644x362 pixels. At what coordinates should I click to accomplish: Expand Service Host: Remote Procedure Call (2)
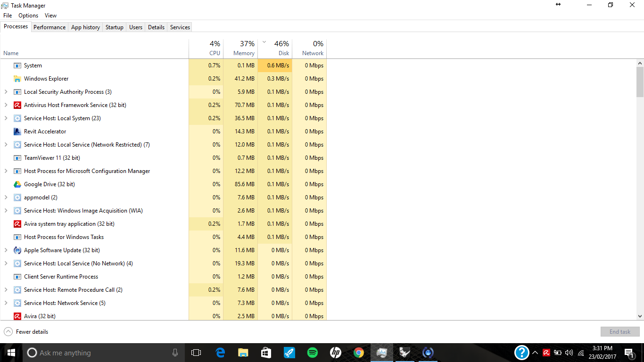(6, 290)
